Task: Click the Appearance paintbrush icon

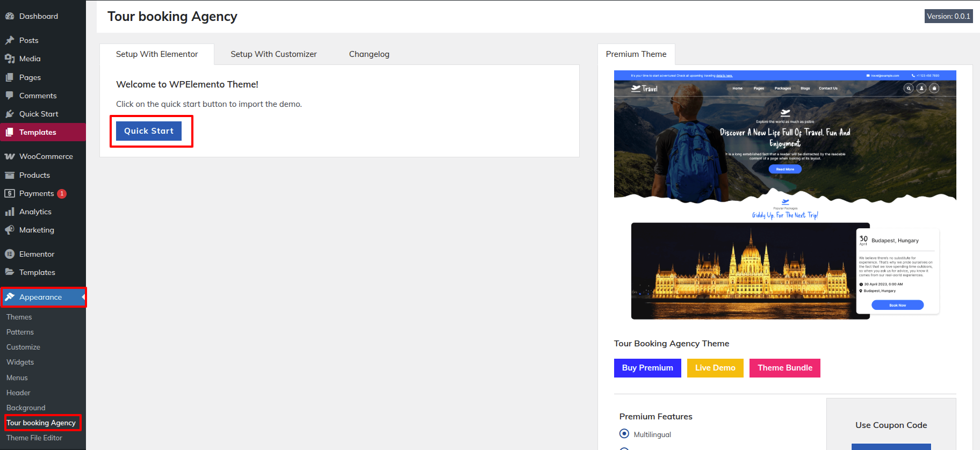Action: coord(10,297)
